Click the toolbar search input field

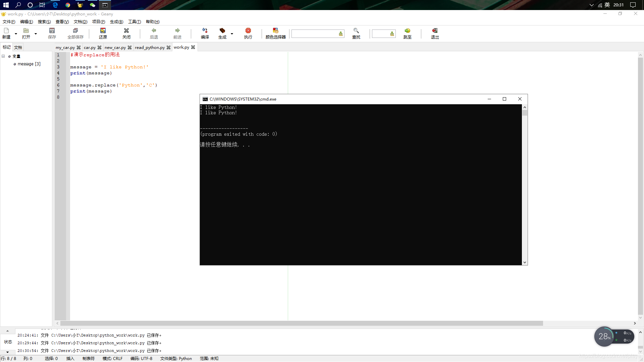(x=314, y=34)
